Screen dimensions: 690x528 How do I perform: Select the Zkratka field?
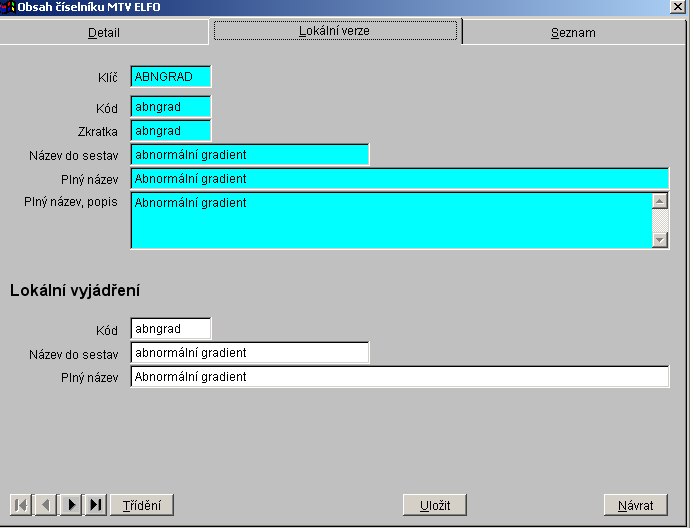point(171,131)
